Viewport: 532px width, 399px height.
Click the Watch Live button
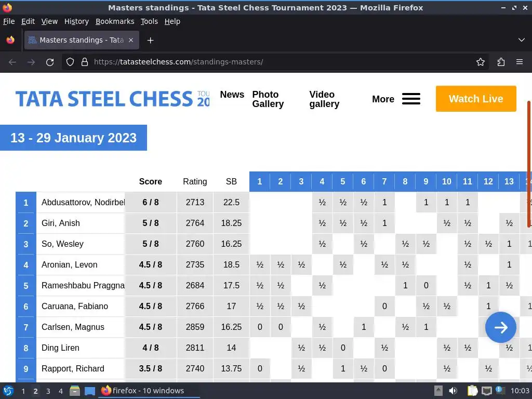[x=476, y=99]
